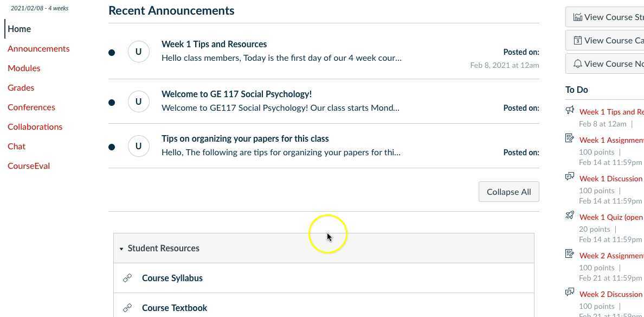
Task: Open Modules in course navigation
Action: click(24, 68)
